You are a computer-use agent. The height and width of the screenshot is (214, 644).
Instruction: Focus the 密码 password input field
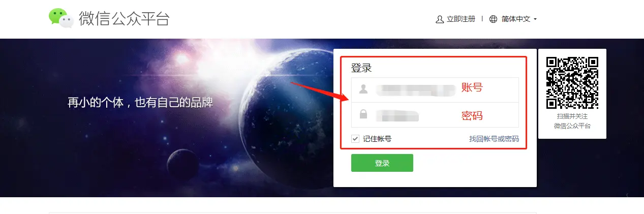pyautogui.click(x=435, y=115)
